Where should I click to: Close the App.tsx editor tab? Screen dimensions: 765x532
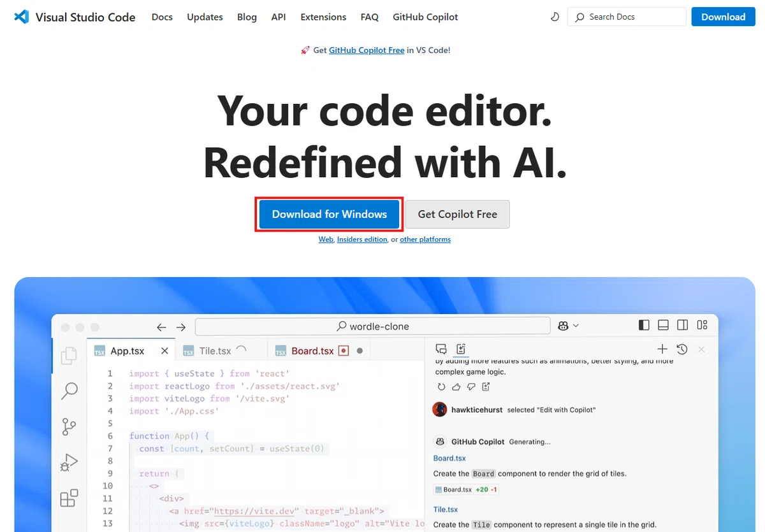[x=164, y=351]
